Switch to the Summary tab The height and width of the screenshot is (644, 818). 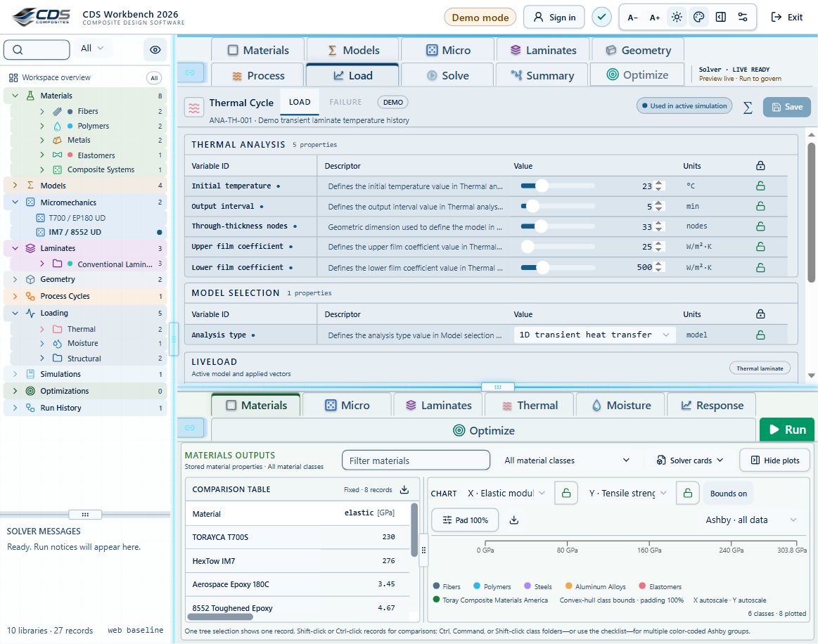542,76
